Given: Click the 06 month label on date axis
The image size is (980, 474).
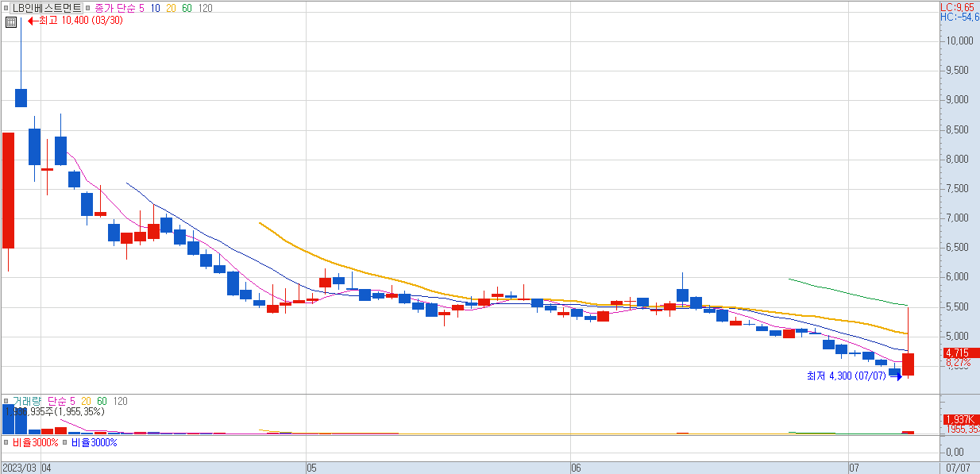Looking at the screenshot, I should click(x=577, y=468).
